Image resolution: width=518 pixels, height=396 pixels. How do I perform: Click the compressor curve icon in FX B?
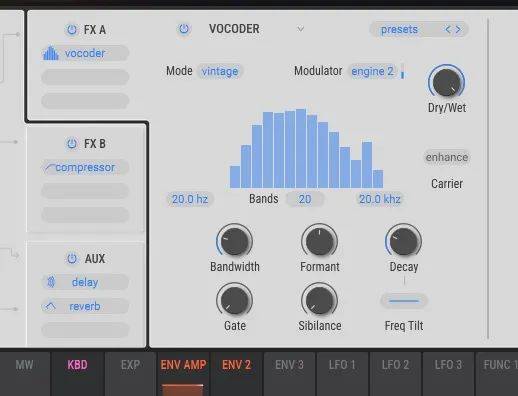[50, 167]
